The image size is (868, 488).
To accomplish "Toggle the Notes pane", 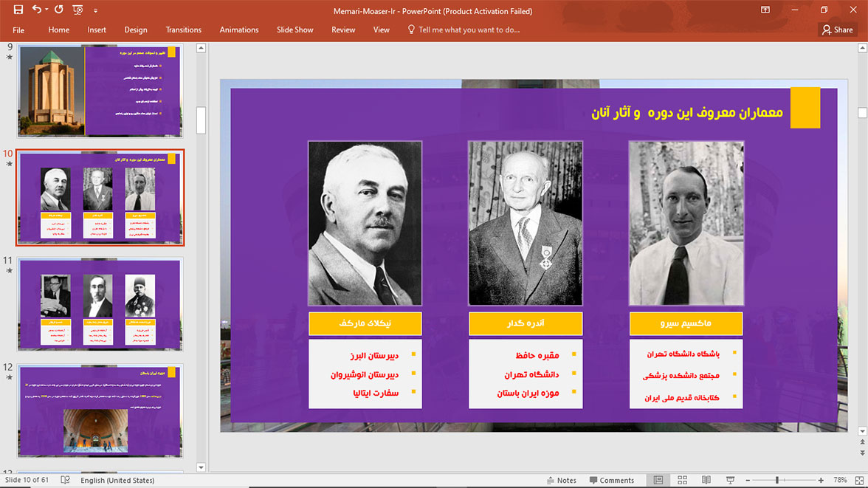I will click(560, 480).
